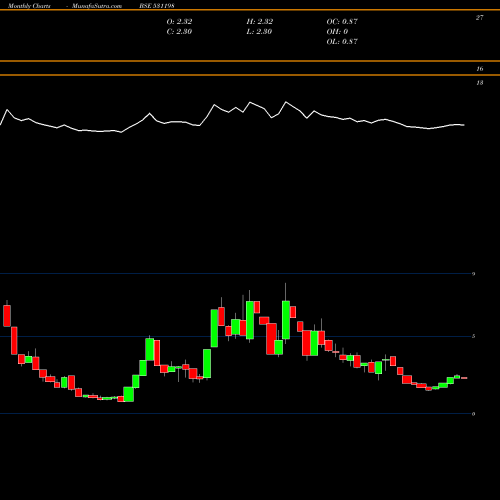Click the 'OH: 0' value
500x500 pixels.
[x=337, y=31]
